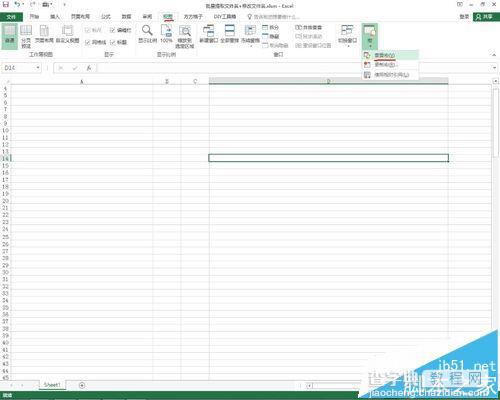Open Custom Views (自定义视图)

click(67, 34)
